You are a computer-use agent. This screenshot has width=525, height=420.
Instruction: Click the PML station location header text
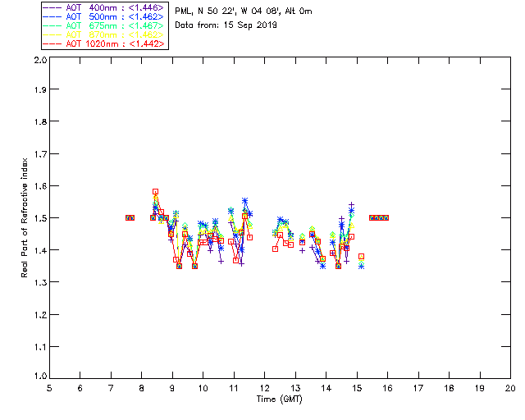[244, 11]
